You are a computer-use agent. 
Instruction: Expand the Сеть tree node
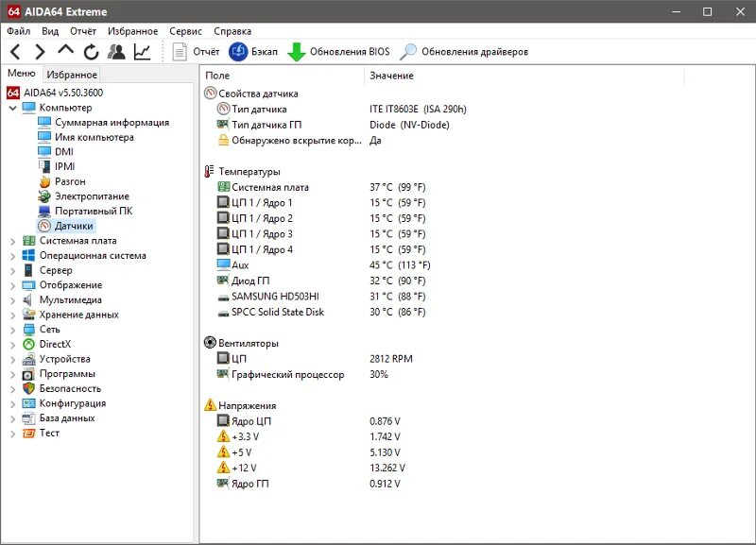click(x=13, y=330)
